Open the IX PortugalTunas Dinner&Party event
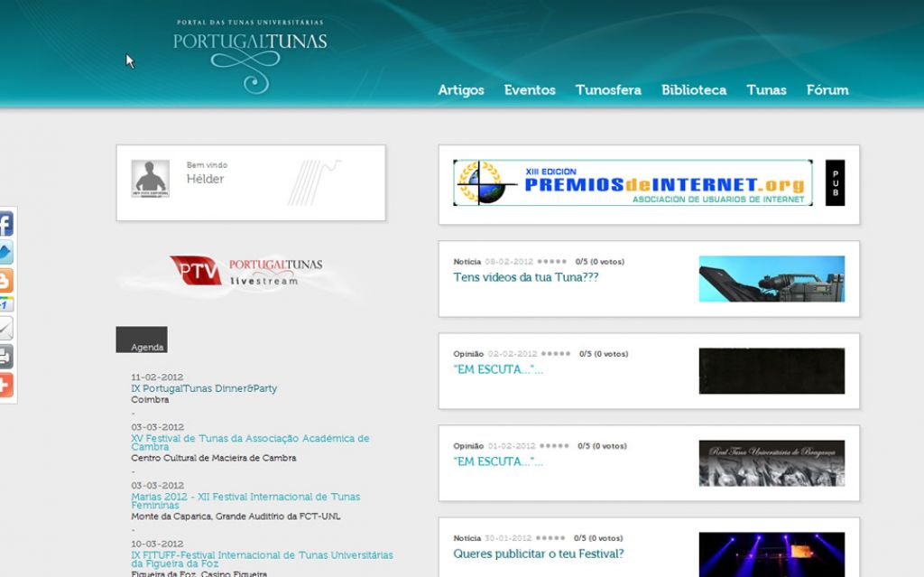Screen dimensions: 924x577 pyautogui.click(x=204, y=388)
